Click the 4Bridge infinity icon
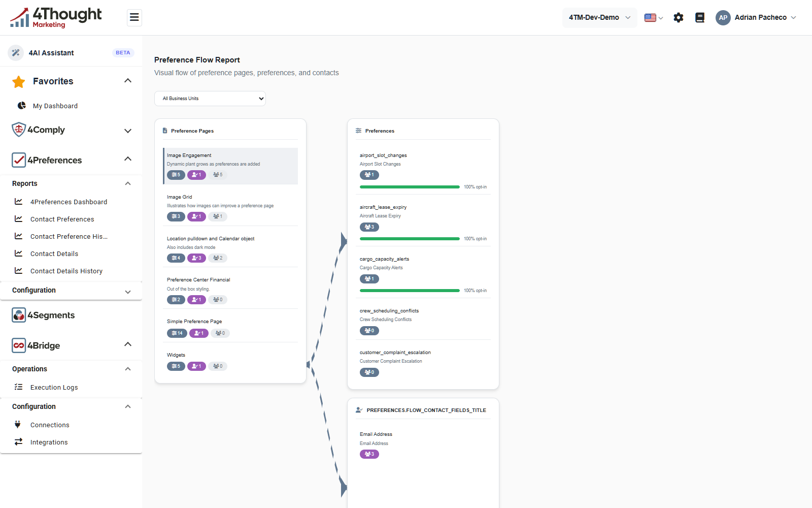Viewport: 812px width, 508px height. click(x=19, y=345)
